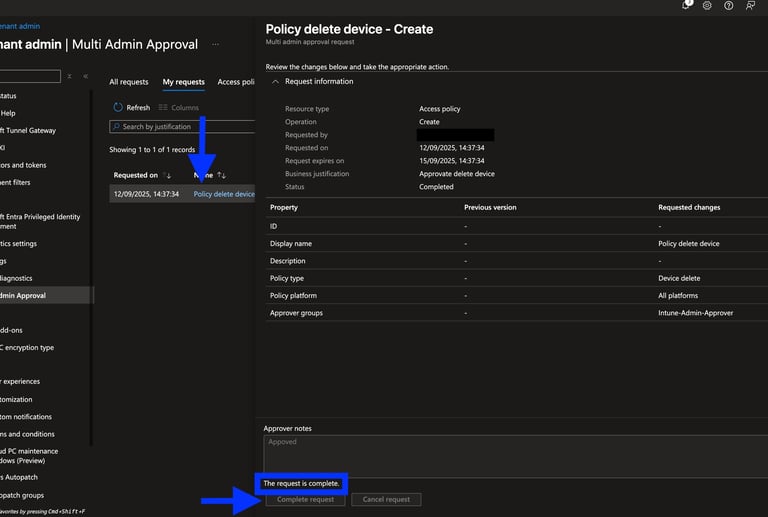Click the Complete request button
This screenshot has width=768, height=517.
click(305, 499)
